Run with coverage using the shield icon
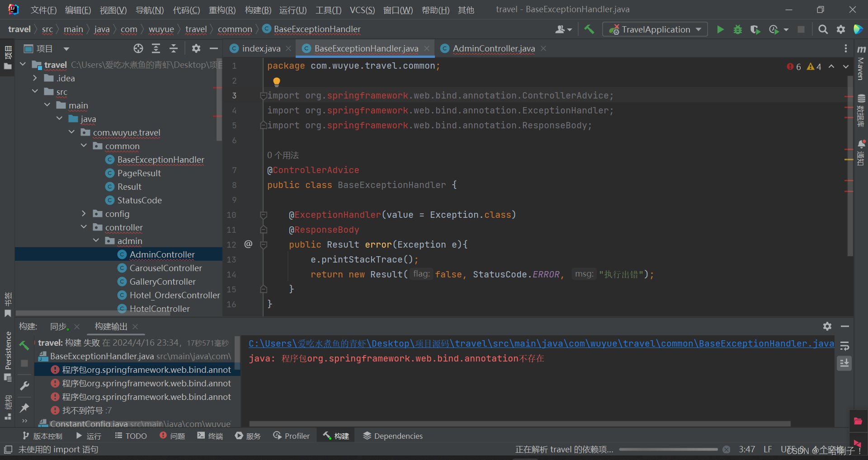Screen dimensions: 868x460 (755, 29)
